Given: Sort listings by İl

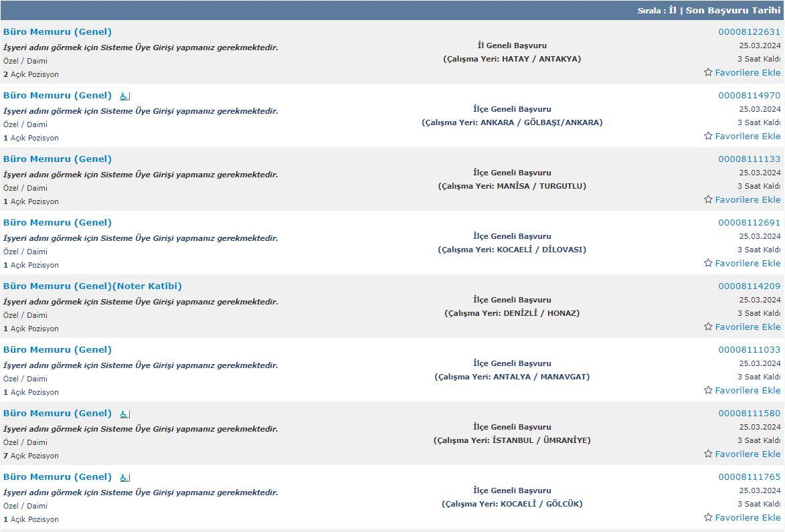Looking at the screenshot, I should [x=673, y=11].
